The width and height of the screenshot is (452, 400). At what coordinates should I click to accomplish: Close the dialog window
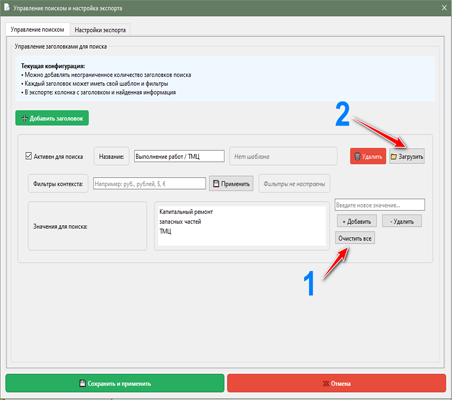coord(444,8)
